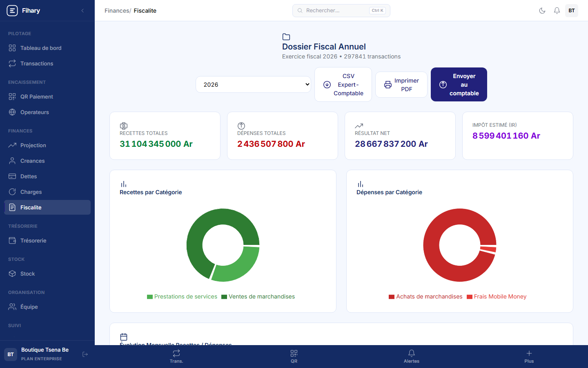The width and height of the screenshot is (588, 368).
Task: Click the Recettes Totales banknote icon
Action: (x=124, y=126)
